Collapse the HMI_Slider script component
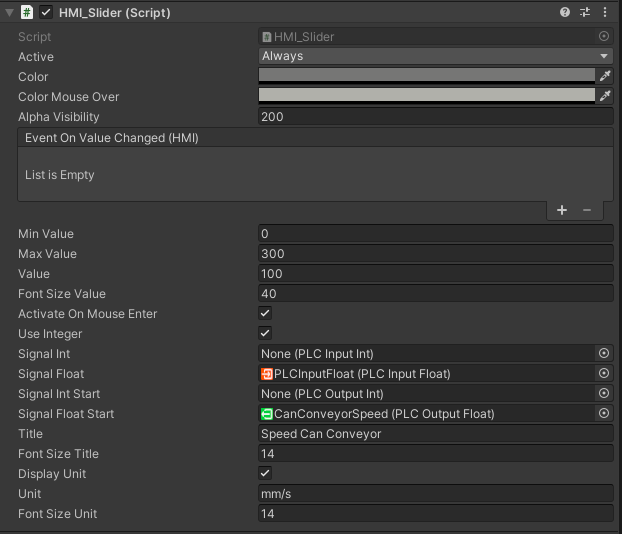The image size is (622, 534). [9, 12]
